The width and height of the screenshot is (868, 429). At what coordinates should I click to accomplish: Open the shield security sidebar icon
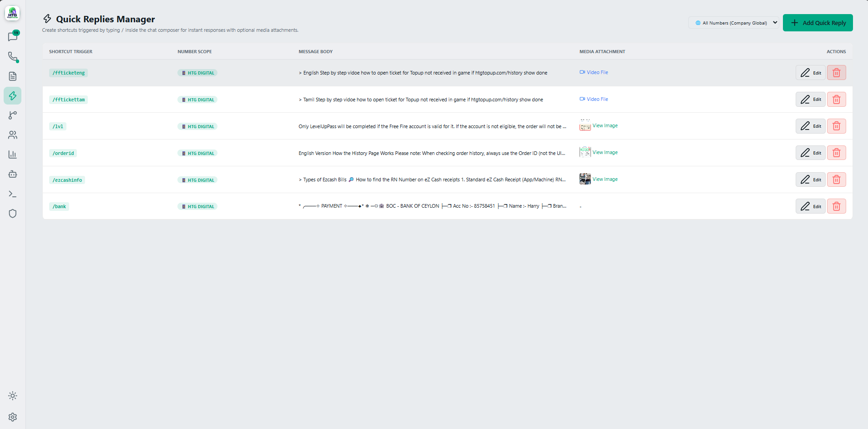[x=13, y=214]
